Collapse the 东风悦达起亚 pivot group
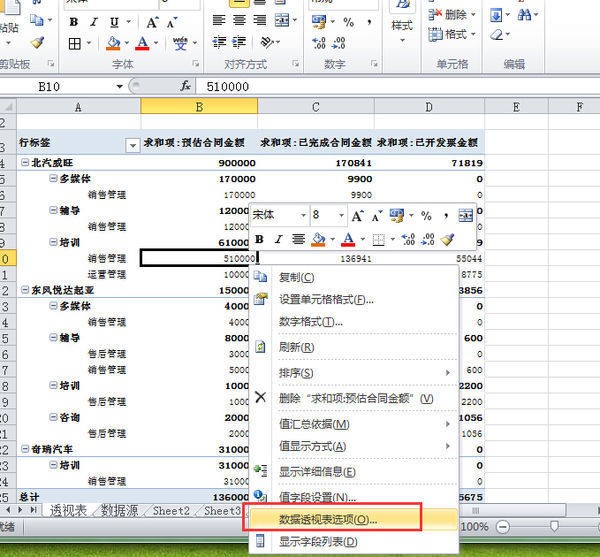The width and height of the screenshot is (600, 557). (x=25, y=290)
